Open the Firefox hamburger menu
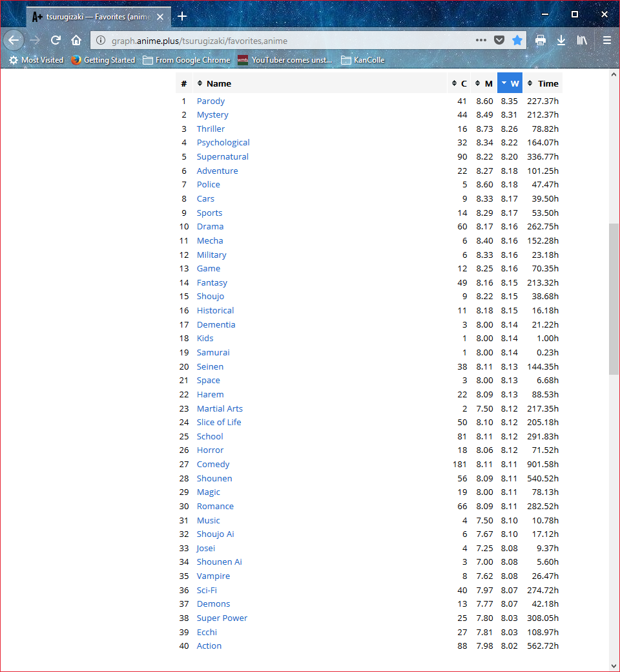This screenshot has width=620, height=672. 606,40
